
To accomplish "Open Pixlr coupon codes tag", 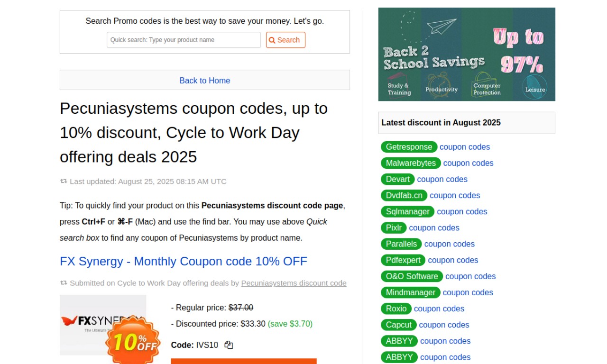I will pos(394,227).
